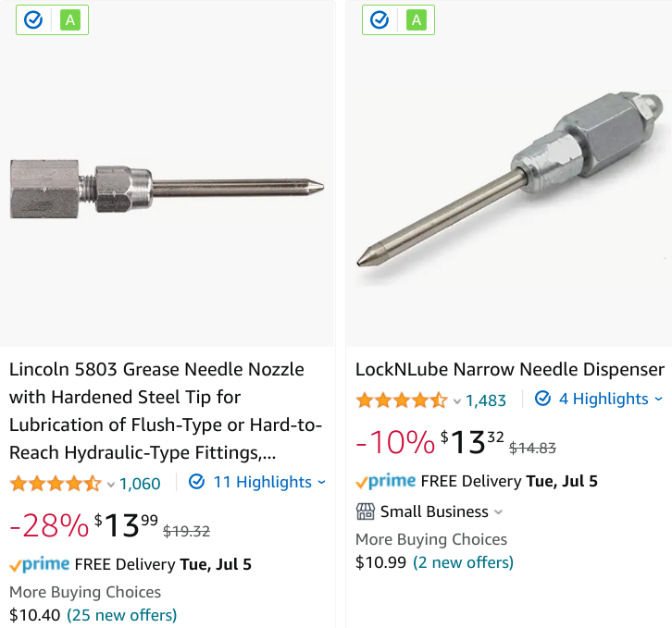Open the 2 new offers link

coord(463,562)
